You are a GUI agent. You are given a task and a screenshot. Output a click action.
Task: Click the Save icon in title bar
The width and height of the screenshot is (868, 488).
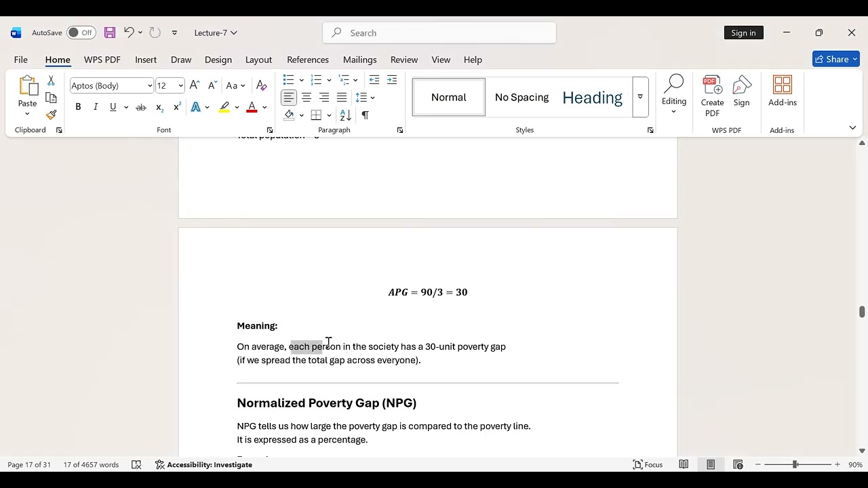point(110,33)
